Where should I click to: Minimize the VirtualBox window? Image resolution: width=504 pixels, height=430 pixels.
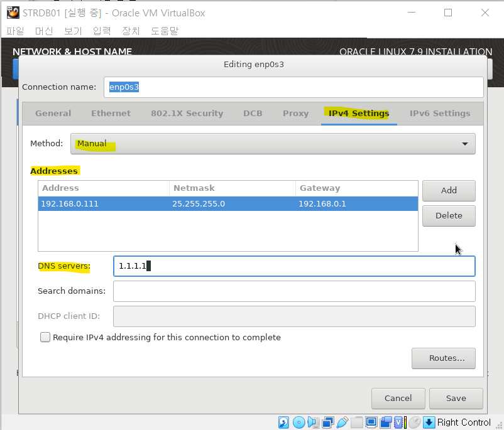tap(412, 13)
